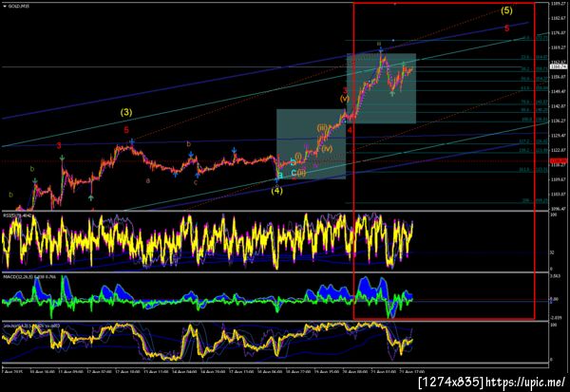Select the cyan b wave label
The height and width of the screenshot is (392, 570).
(293, 162)
